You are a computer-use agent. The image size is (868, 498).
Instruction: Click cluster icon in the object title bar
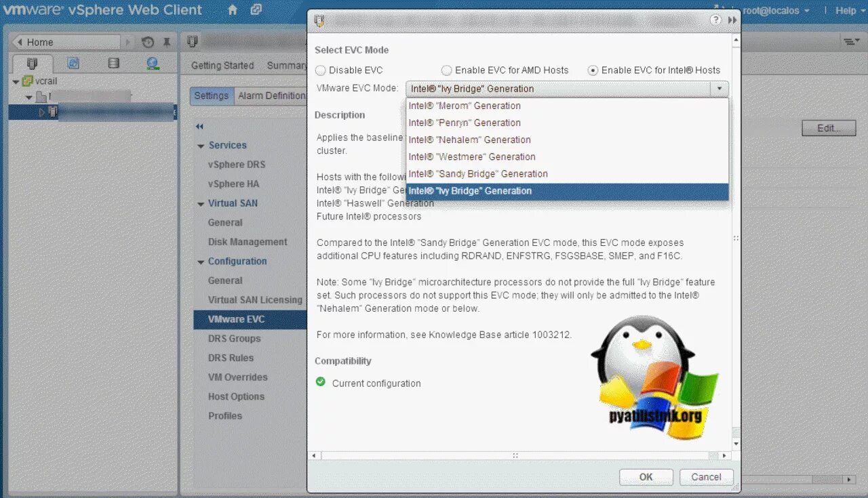click(x=193, y=41)
